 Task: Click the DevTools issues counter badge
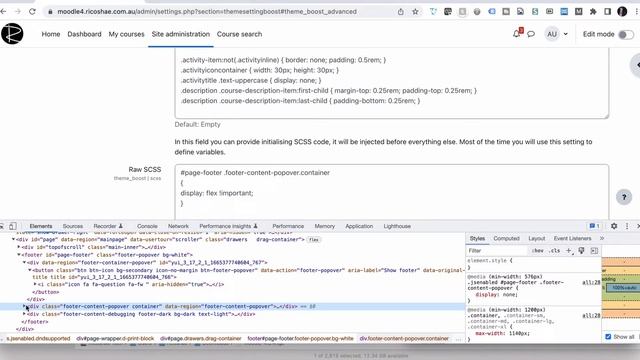point(594,226)
